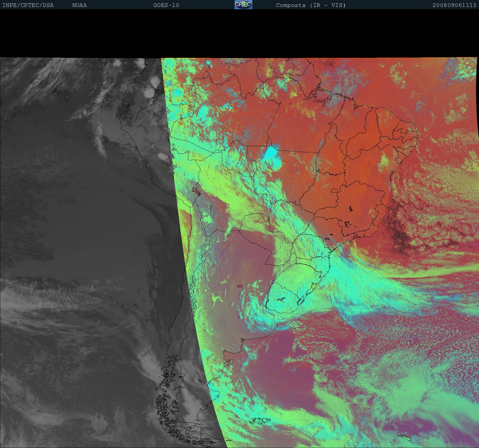Select the GOES-10 satellite label
The height and width of the screenshot is (448, 479).
(166, 5)
